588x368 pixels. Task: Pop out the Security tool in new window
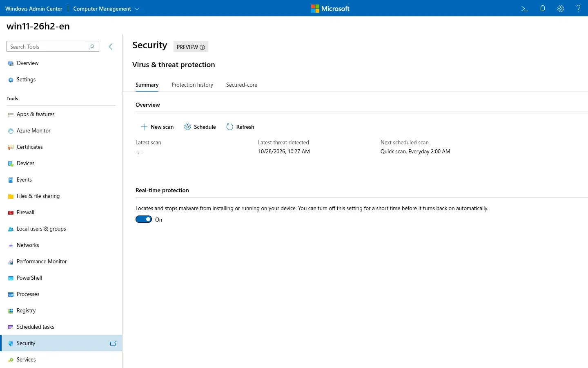coord(114,343)
